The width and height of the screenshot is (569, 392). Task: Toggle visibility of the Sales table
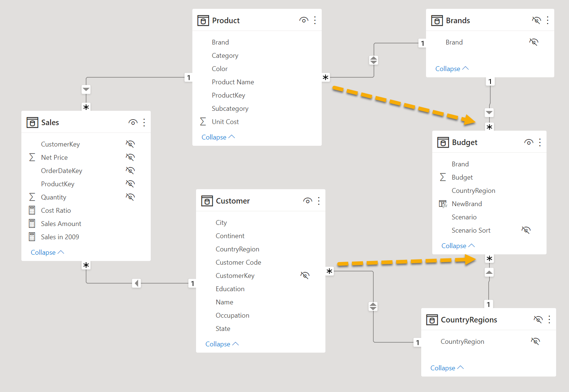pos(133,122)
